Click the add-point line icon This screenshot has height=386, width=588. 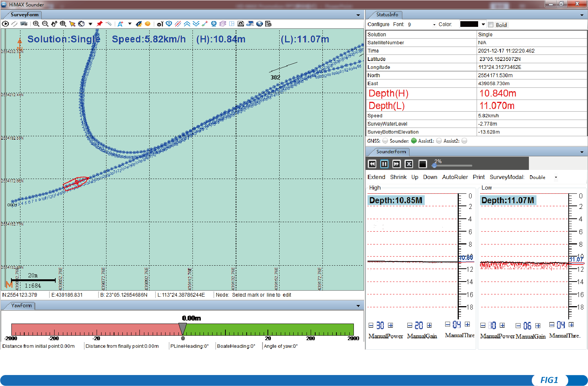point(205,23)
